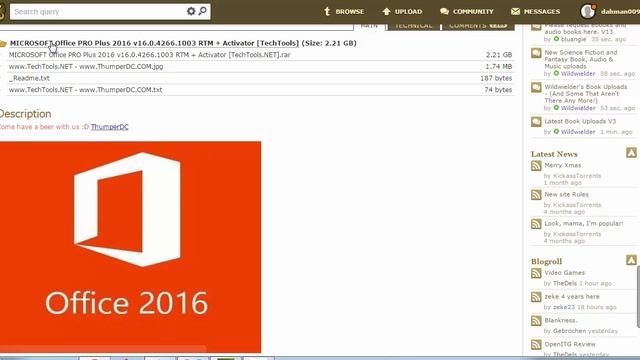
Task: Open 'New Science Fiction and Fantasy Book' thread
Action: [x=580, y=59]
